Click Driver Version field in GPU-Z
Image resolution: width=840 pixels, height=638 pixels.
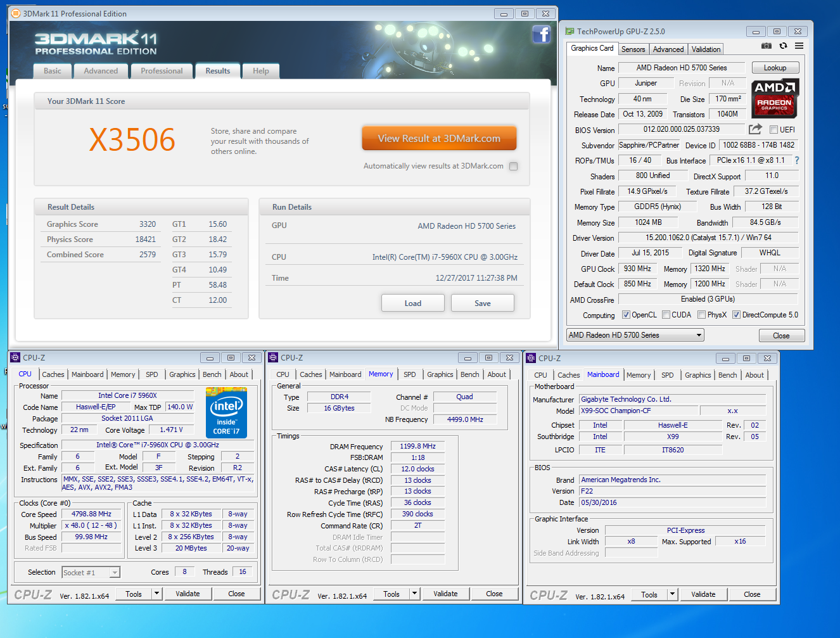tap(708, 238)
